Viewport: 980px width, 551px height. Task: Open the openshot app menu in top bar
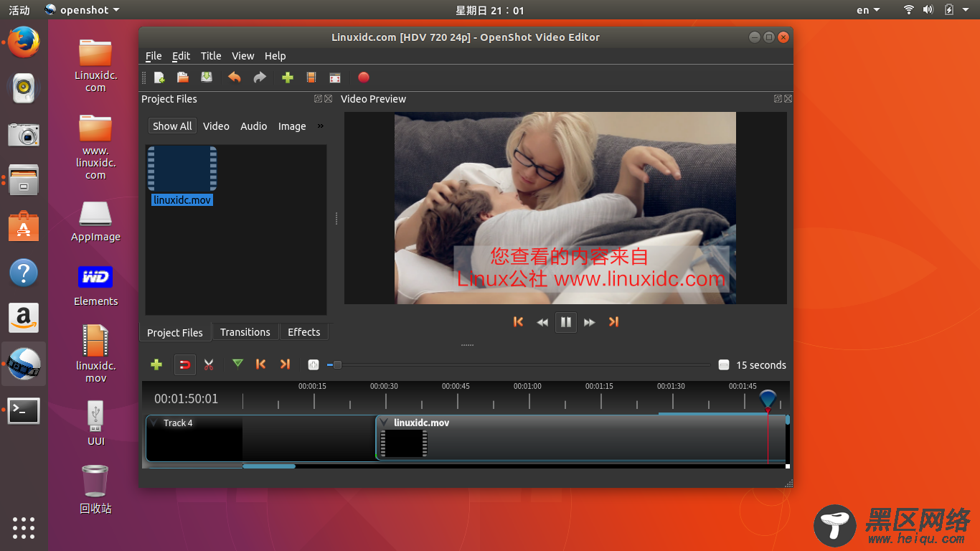(x=82, y=10)
